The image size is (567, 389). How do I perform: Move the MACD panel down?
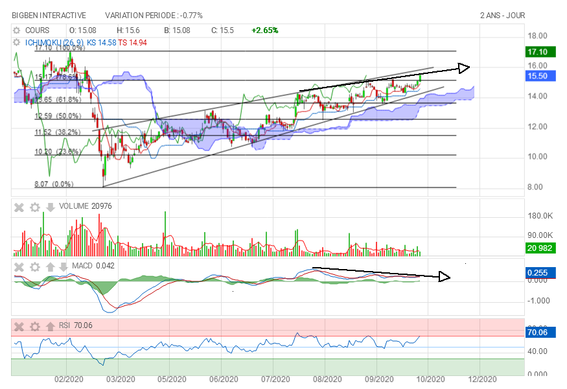point(63,267)
